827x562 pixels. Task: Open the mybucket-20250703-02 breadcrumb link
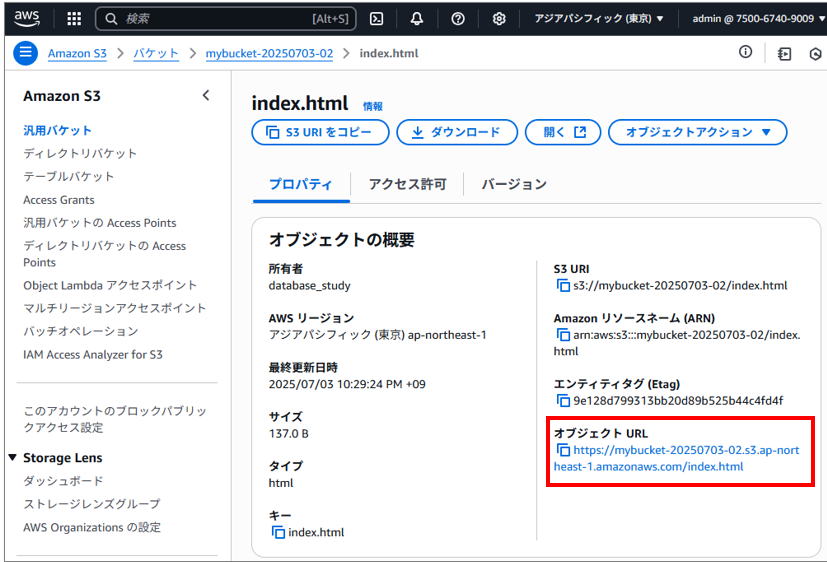[269, 53]
